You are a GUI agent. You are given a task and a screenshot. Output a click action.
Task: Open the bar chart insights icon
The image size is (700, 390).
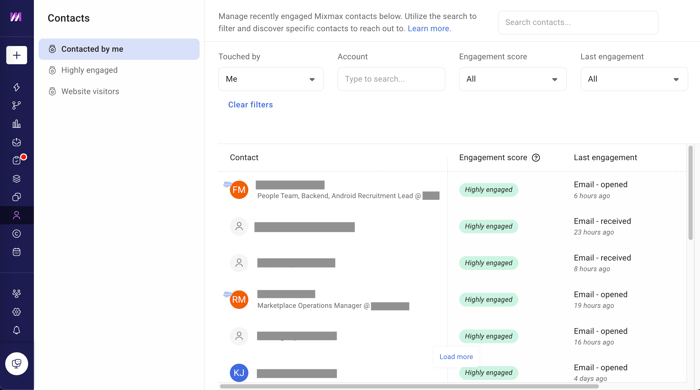point(17,124)
